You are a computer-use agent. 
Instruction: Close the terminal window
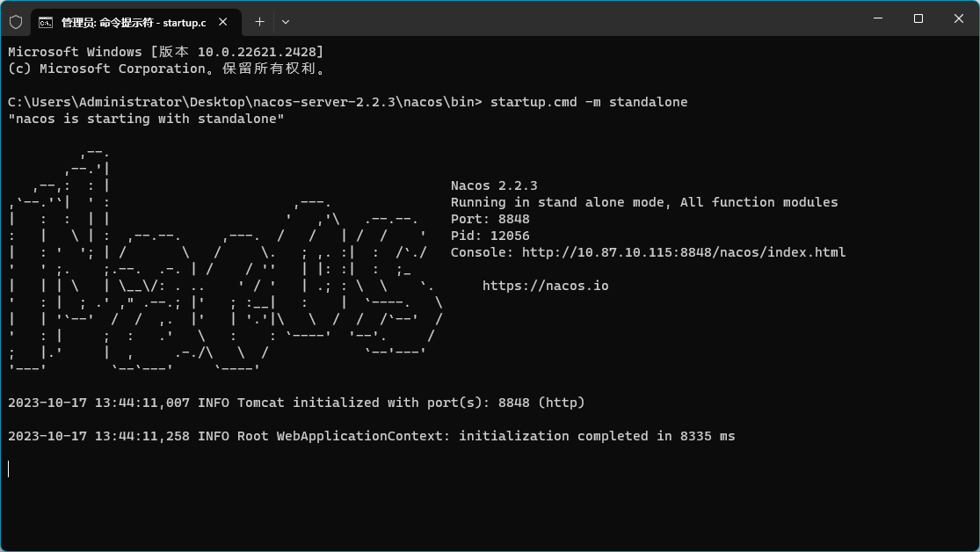[x=958, y=18]
